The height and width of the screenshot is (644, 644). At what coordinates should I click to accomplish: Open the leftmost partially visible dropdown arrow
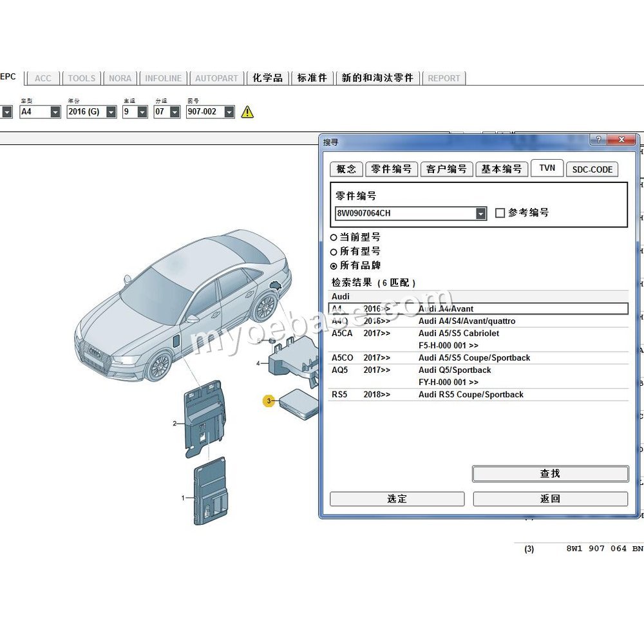(x=7, y=111)
